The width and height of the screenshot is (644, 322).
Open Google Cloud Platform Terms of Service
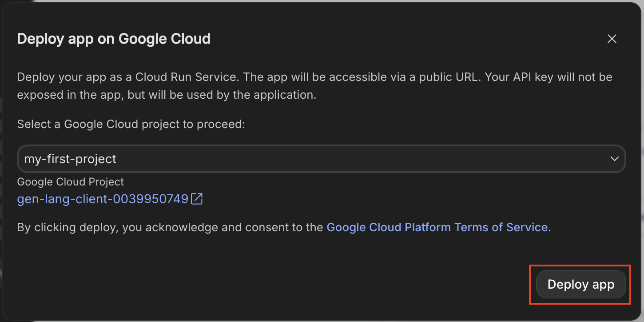(x=437, y=227)
